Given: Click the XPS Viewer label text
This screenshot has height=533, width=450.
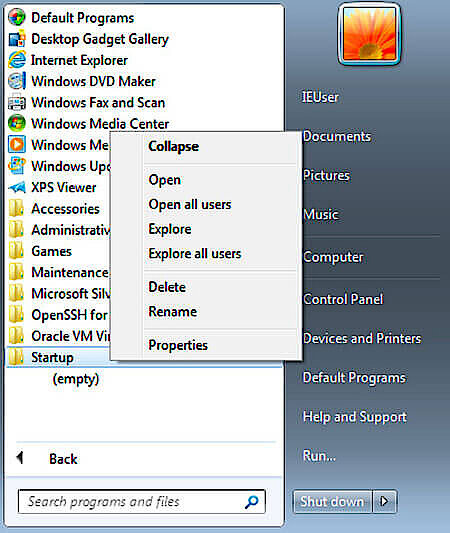Looking at the screenshot, I should [x=64, y=187].
